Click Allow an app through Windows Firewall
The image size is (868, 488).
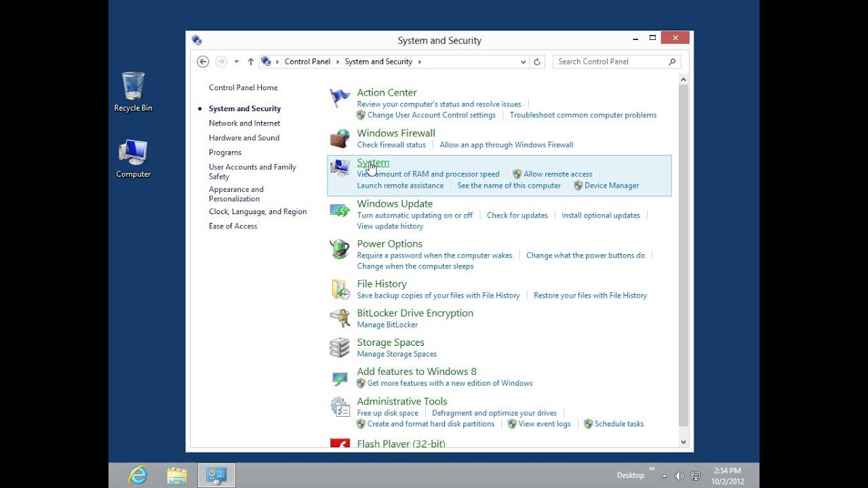point(507,145)
